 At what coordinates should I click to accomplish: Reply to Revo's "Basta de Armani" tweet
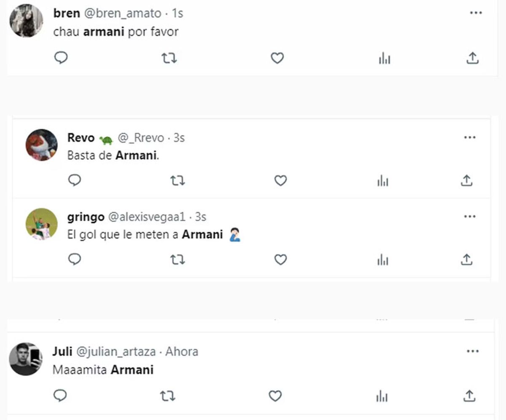pos(75,180)
